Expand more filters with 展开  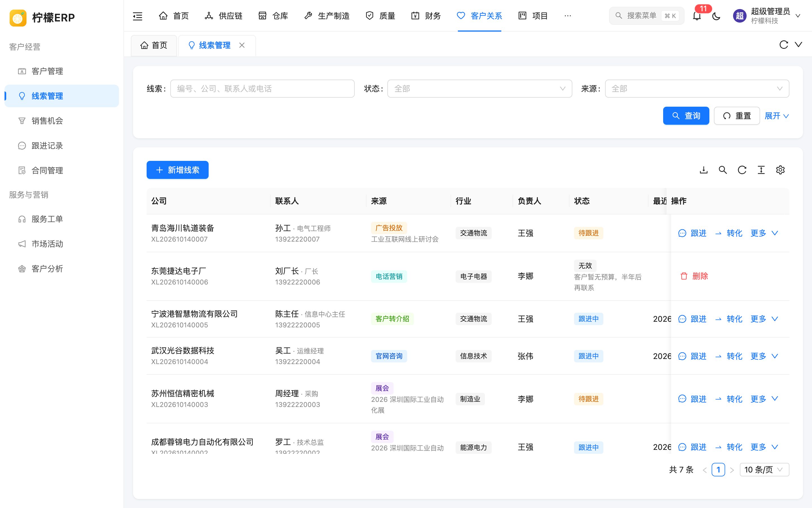(x=776, y=116)
